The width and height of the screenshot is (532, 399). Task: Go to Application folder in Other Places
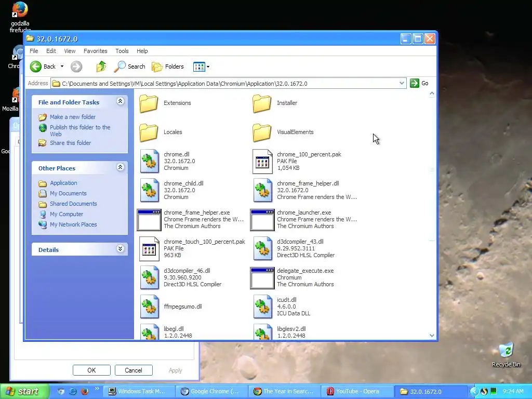(63, 183)
